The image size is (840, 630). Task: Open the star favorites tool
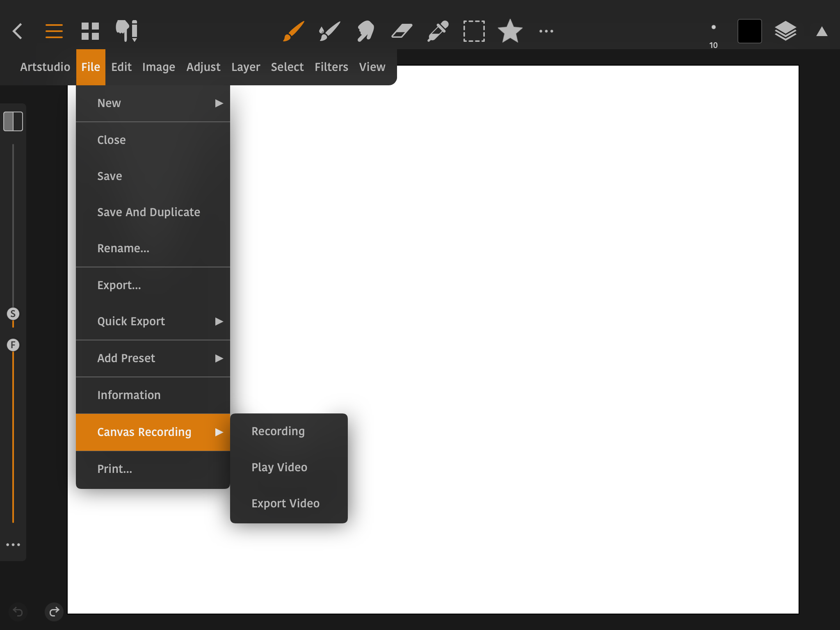(510, 31)
